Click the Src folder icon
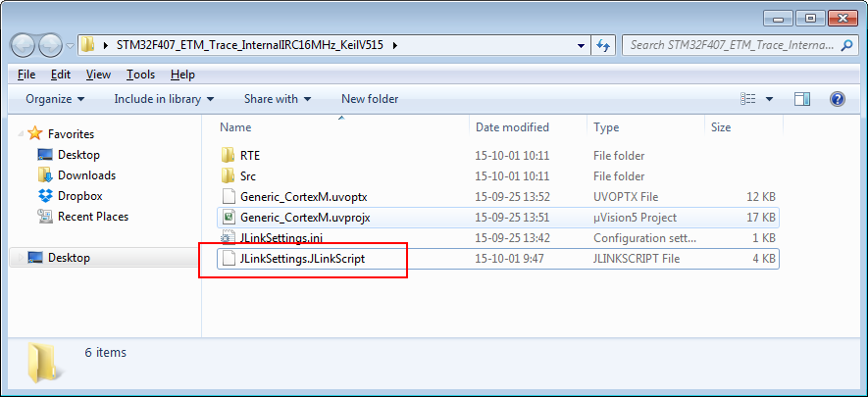The image size is (868, 397). 229,176
